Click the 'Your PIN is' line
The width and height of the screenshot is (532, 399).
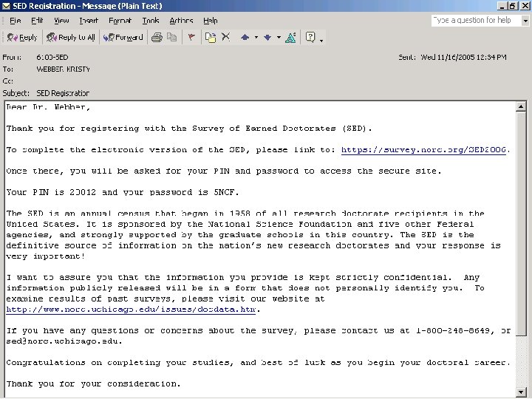pyautogui.click(x=123, y=192)
